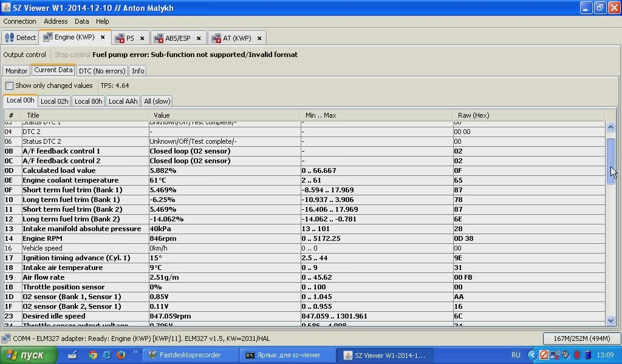622x364 pixels.
Task: Close the Engine (KWP) tab
Action: (103, 38)
